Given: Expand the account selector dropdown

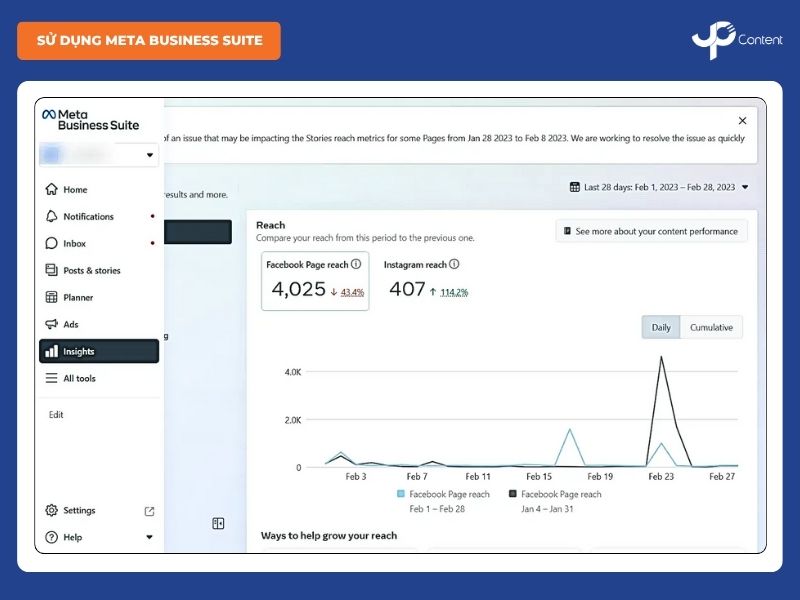Looking at the screenshot, I should pos(150,155).
